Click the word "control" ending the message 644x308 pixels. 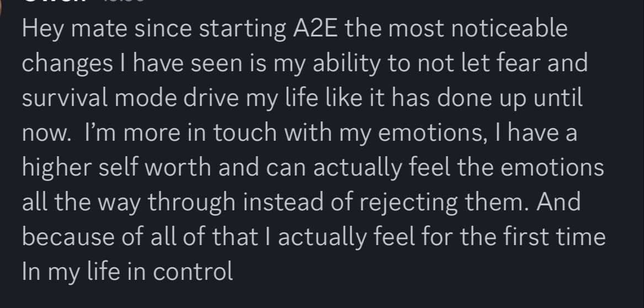point(193,272)
